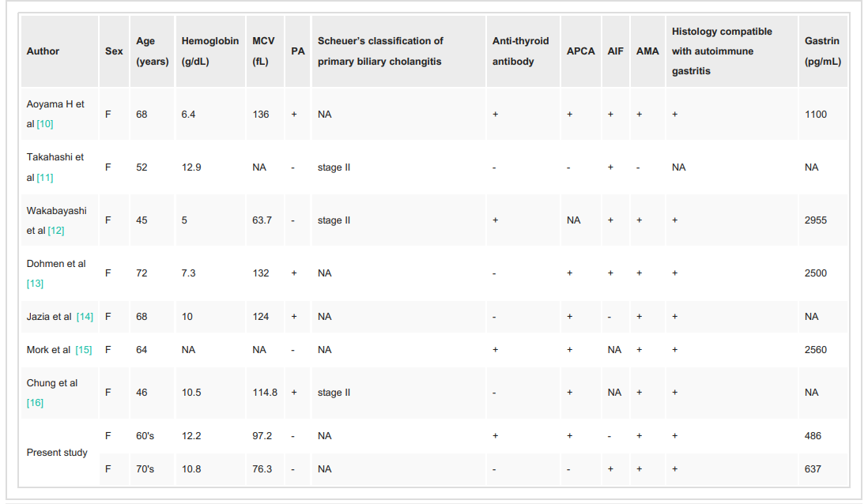Screen dimensions: 868x504
Task: Click reference [14] beside Jazia et al
Action: [84, 317]
